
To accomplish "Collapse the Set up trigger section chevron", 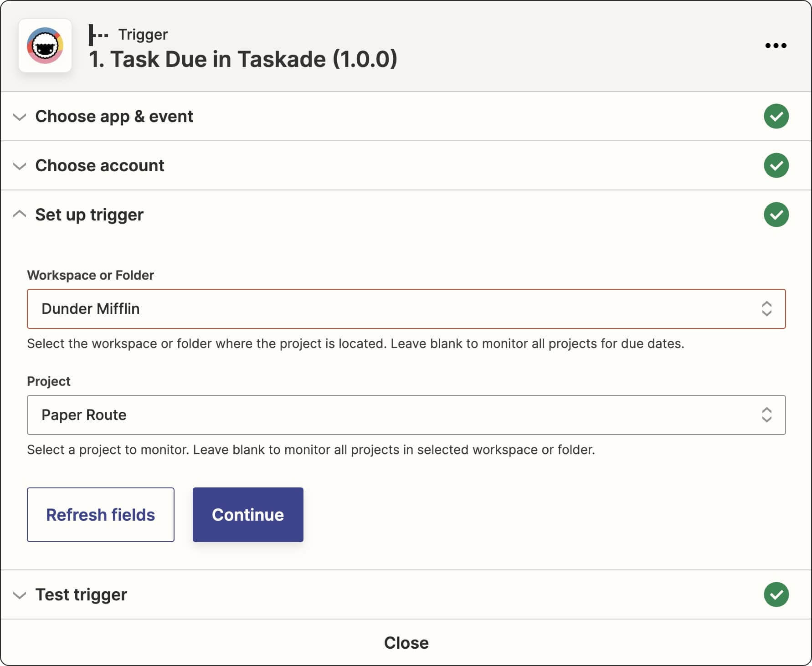I will tap(20, 214).
